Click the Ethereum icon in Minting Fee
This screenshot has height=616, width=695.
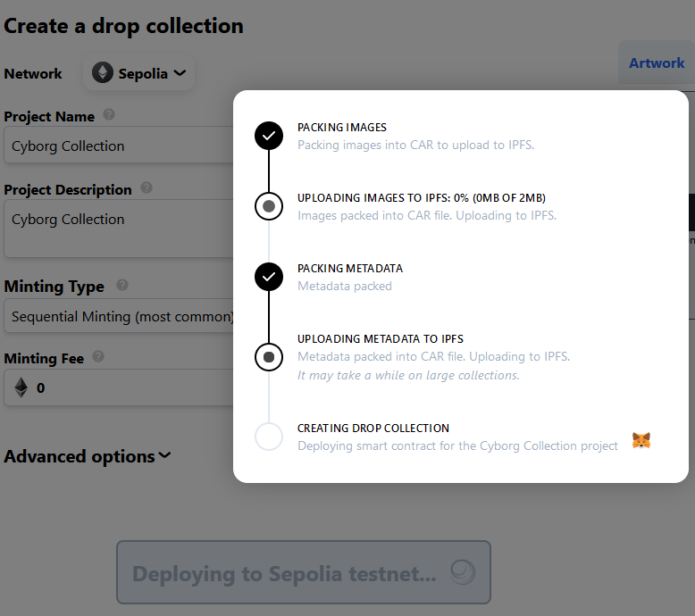[21, 387]
